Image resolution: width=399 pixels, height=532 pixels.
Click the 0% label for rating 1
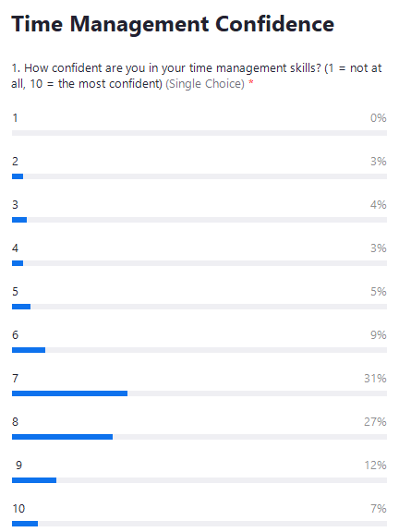[x=379, y=118]
